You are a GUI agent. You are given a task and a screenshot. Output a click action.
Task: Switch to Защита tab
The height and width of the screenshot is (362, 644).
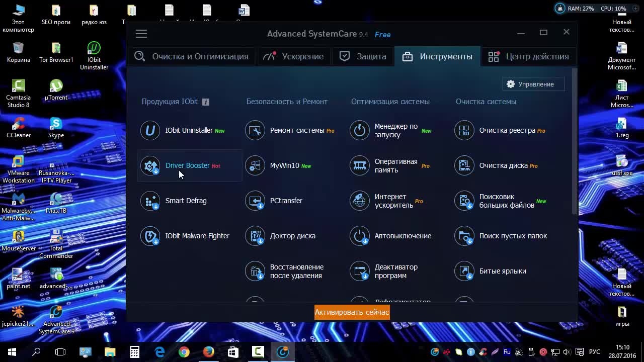(363, 56)
